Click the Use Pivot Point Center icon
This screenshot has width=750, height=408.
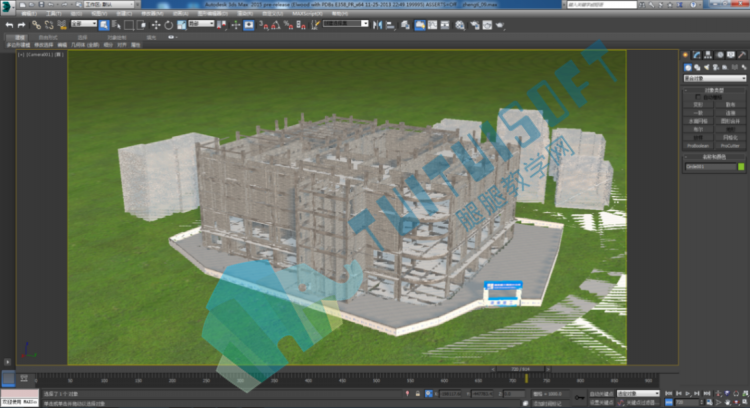click(x=221, y=25)
